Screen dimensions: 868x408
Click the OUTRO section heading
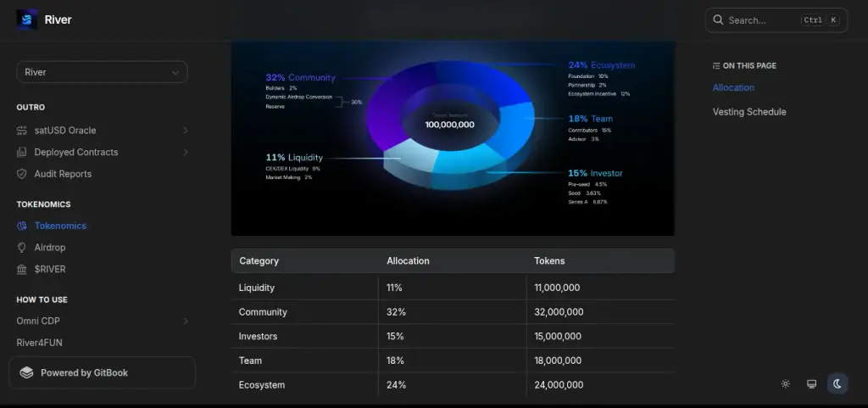(x=31, y=108)
